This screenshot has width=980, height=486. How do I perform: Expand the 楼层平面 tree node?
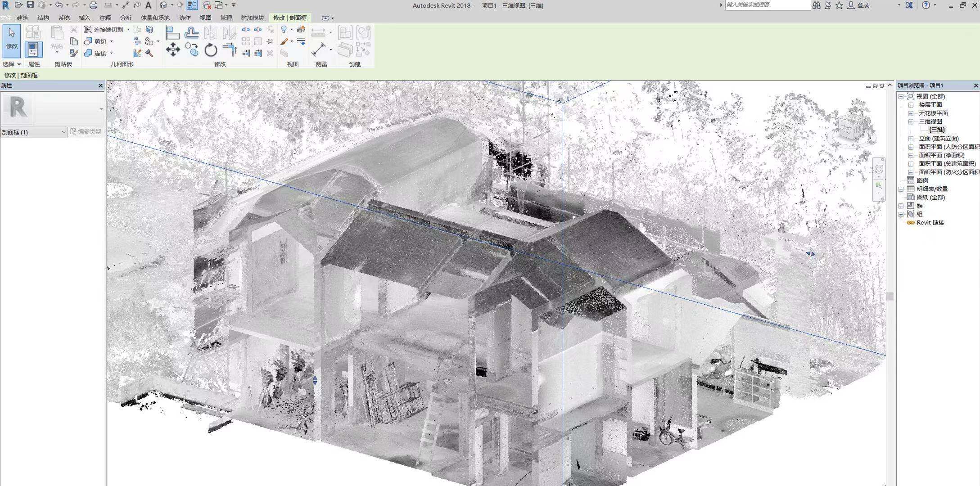coord(911,104)
